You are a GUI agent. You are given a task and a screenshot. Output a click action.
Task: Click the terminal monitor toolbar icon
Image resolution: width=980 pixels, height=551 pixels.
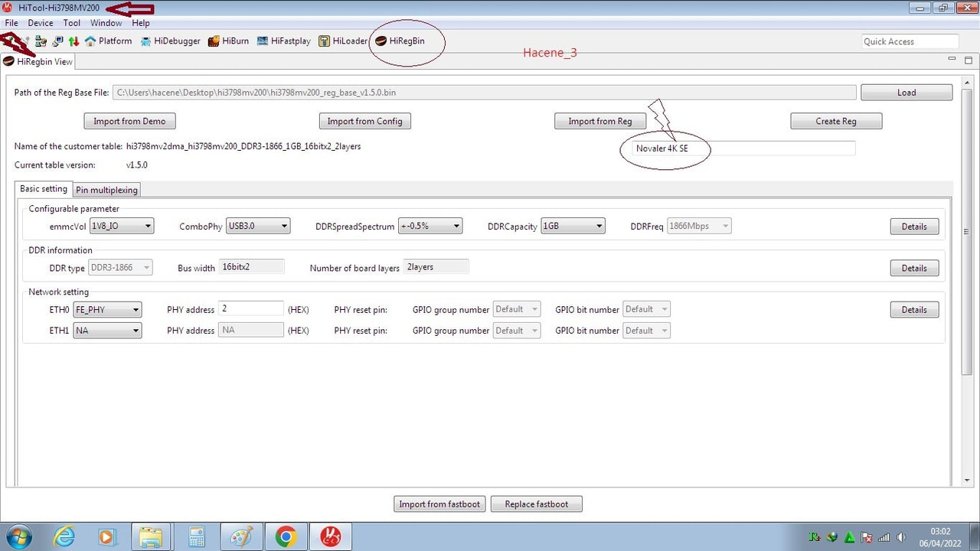click(58, 41)
